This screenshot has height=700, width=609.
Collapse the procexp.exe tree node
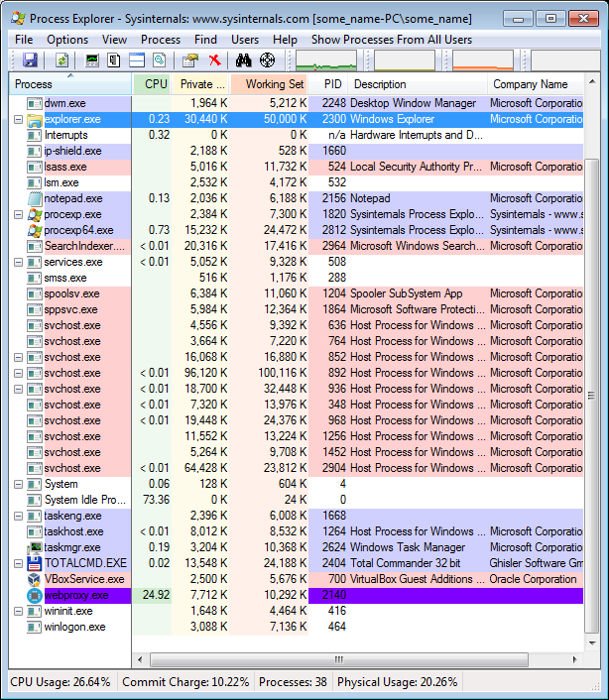[x=18, y=215]
